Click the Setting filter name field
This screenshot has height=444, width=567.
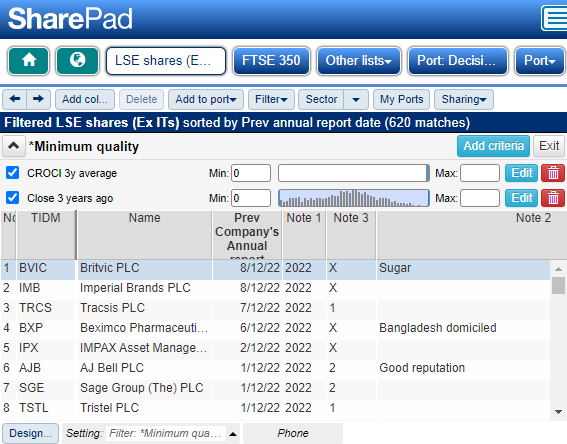(x=166, y=433)
